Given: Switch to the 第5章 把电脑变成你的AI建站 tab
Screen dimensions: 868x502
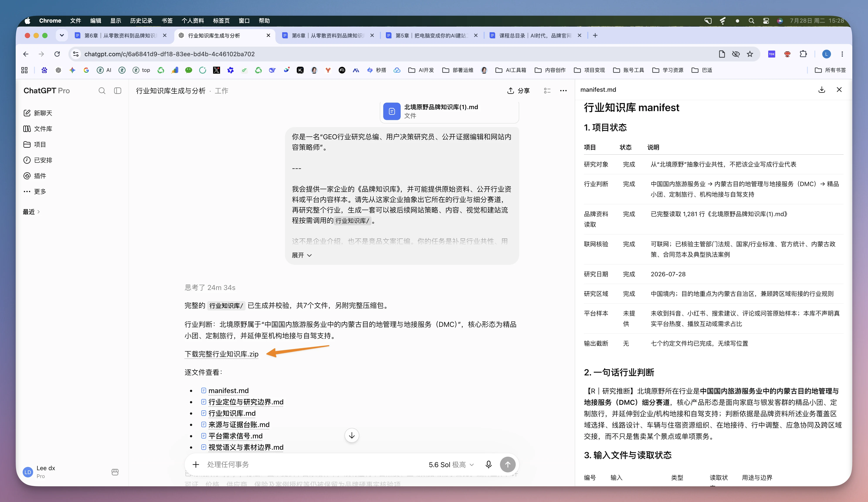Looking at the screenshot, I should tap(432, 36).
